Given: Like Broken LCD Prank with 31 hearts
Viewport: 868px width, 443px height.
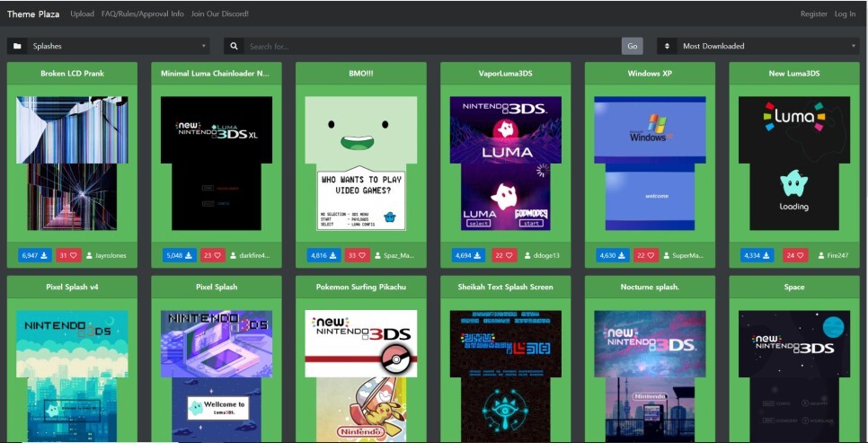Looking at the screenshot, I should coord(68,255).
